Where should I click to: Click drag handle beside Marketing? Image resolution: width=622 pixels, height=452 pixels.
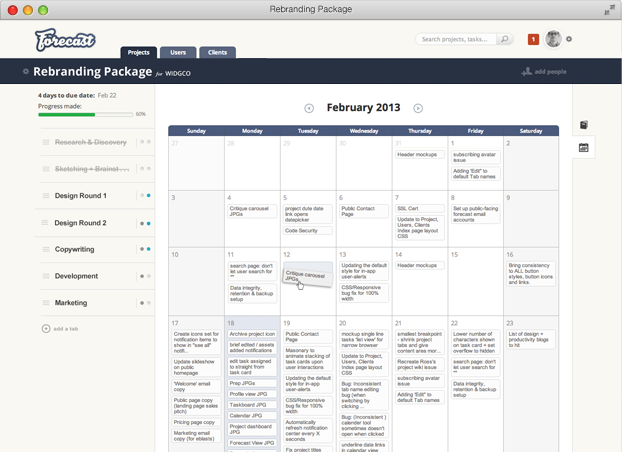coord(46,303)
